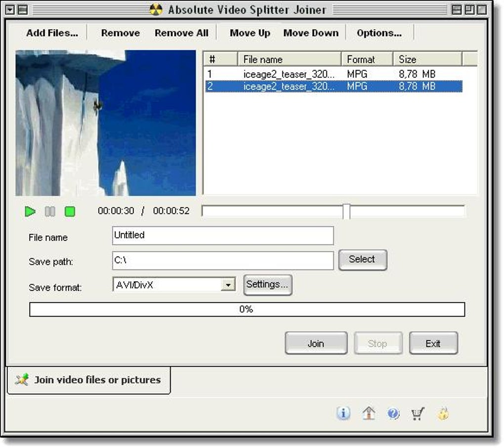Click the Exit button

tap(433, 344)
